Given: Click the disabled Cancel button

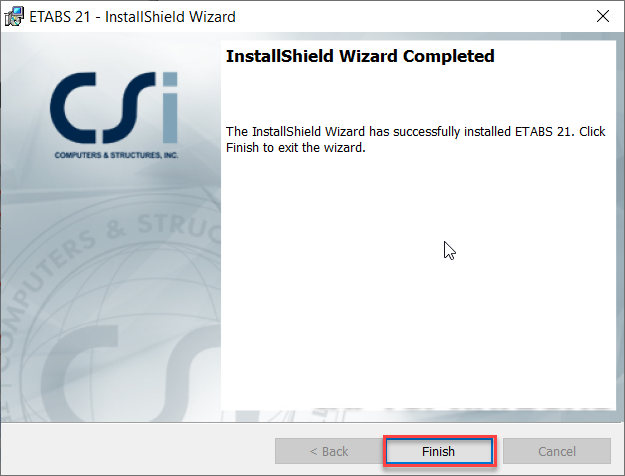Looking at the screenshot, I should (557, 451).
